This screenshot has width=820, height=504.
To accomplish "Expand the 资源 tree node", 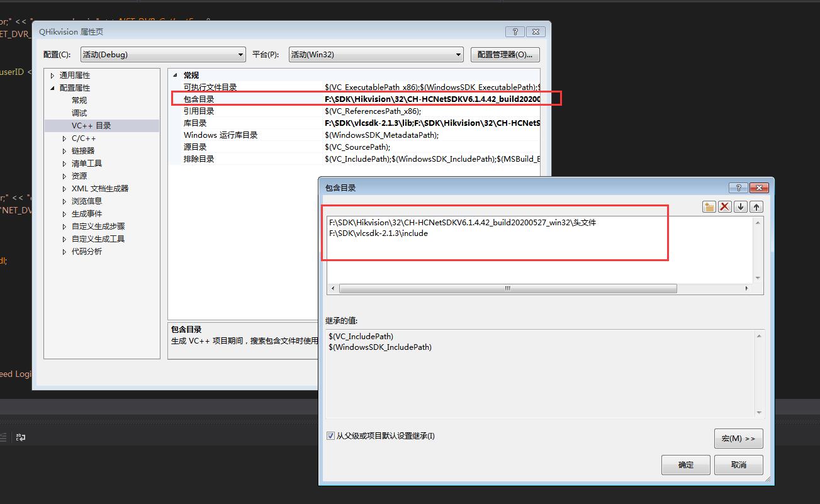I will pos(64,176).
